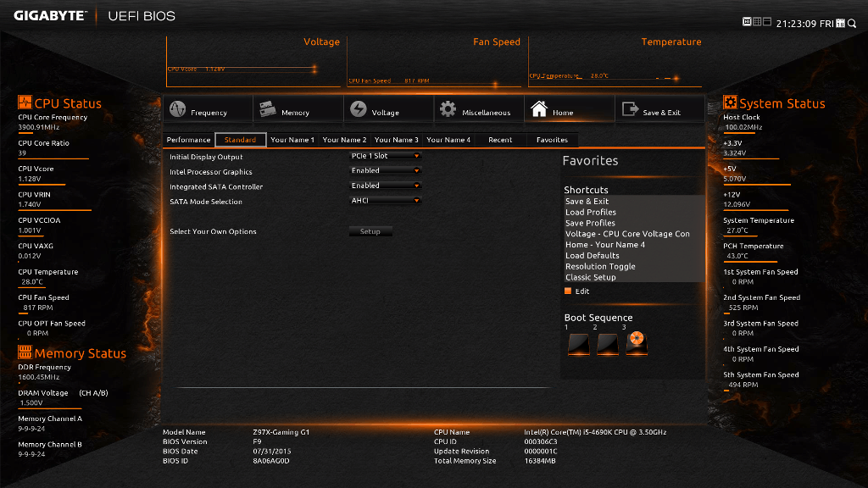This screenshot has width=868, height=488.
Task: Open the Your Name 2 tab
Action: pyautogui.click(x=344, y=140)
